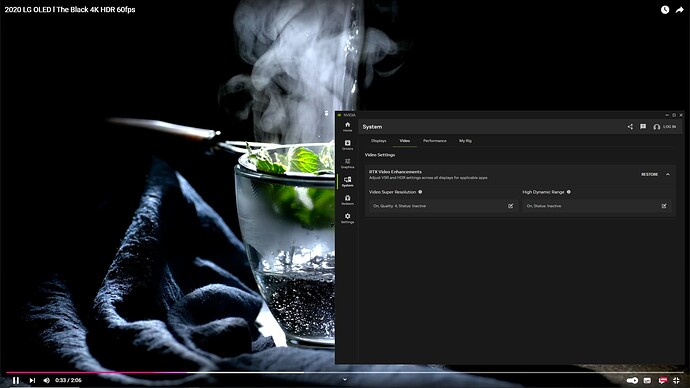Click the 0:33 / 2:06 time display
This screenshot has width=690, height=388.
point(68,380)
